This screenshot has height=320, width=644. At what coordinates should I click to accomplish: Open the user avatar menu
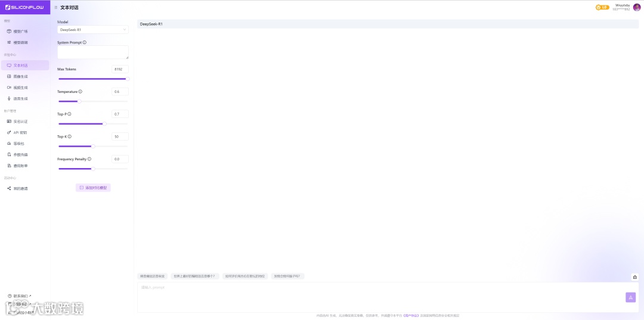(x=637, y=7)
